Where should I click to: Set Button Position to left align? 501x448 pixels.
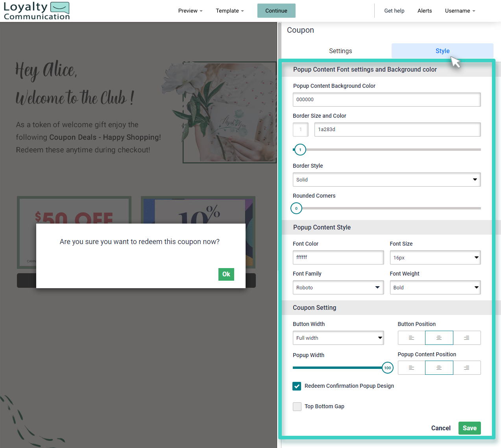click(x=412, y=338)
